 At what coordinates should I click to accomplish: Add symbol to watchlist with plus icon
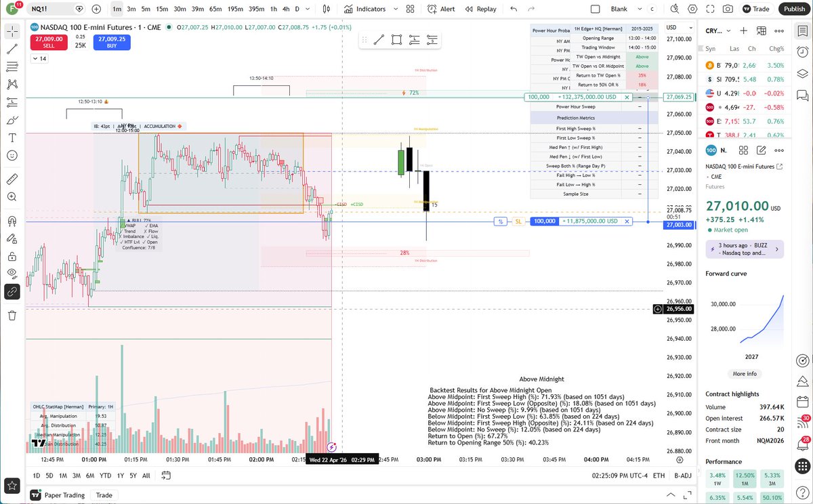744,31
